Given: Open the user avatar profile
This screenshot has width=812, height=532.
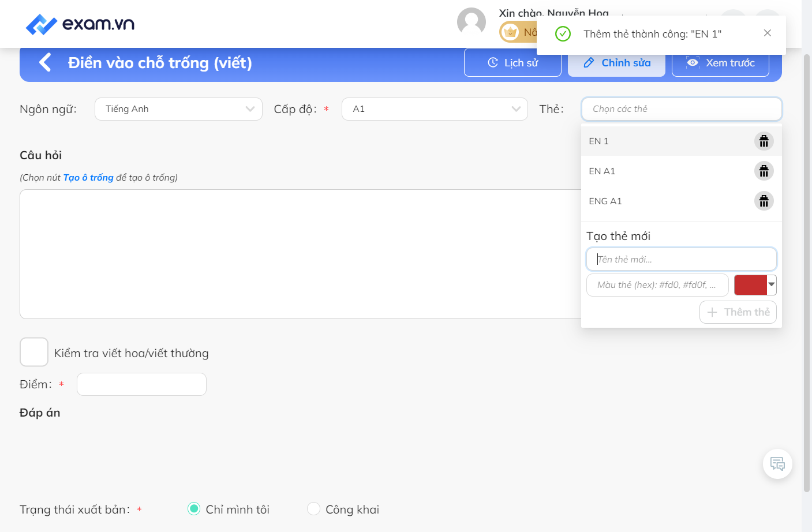Looking at the screenshot, I should [x=472, y=22].
